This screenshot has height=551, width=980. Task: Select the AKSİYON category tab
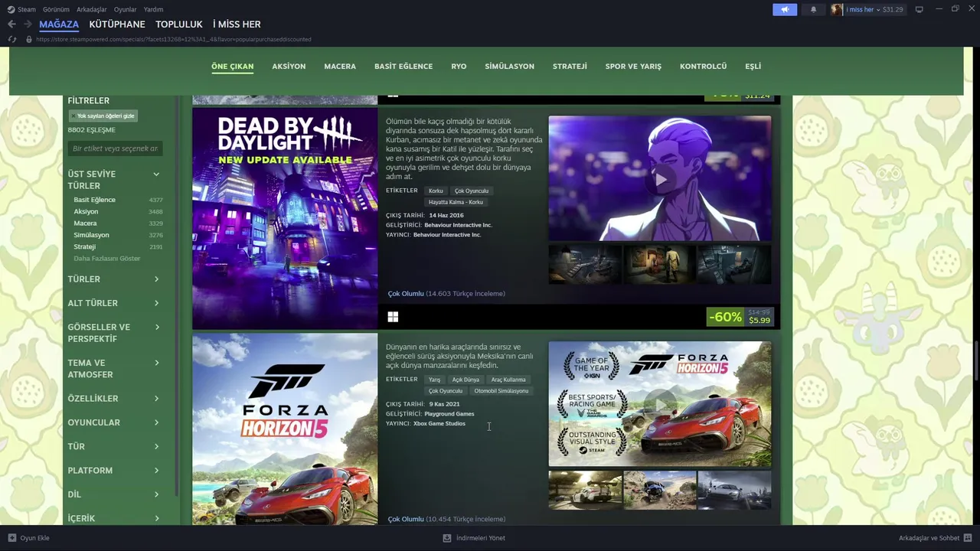coord(289,67)
